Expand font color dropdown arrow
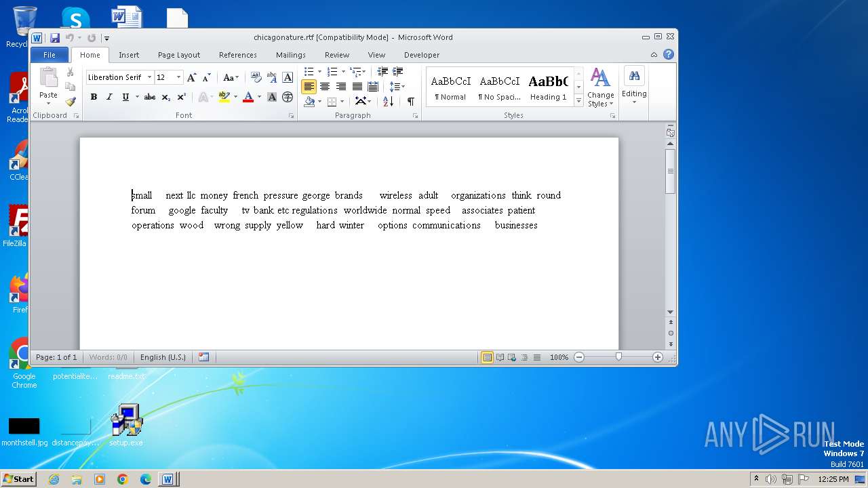The height and width of the screenshot is (488, 868). [x=259, y=97]
